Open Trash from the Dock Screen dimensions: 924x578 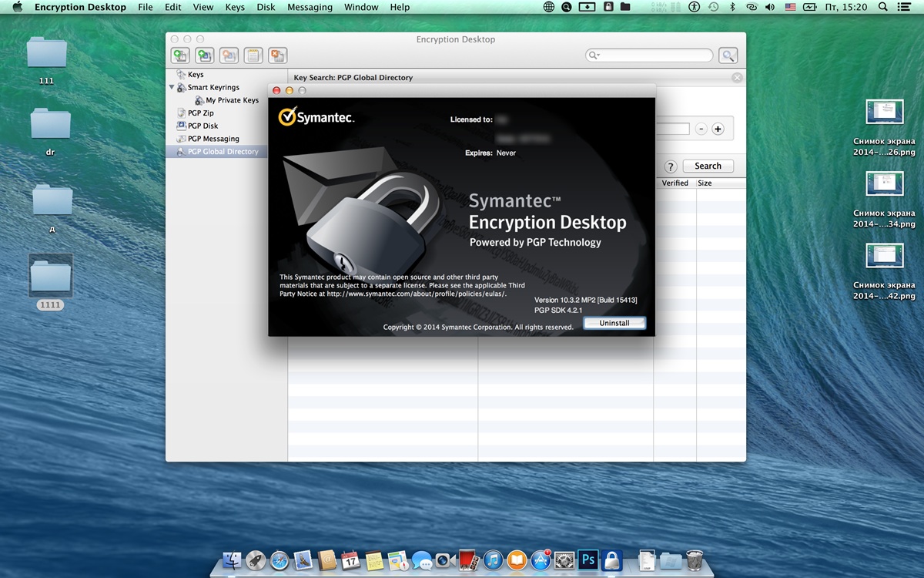[694, 560]
